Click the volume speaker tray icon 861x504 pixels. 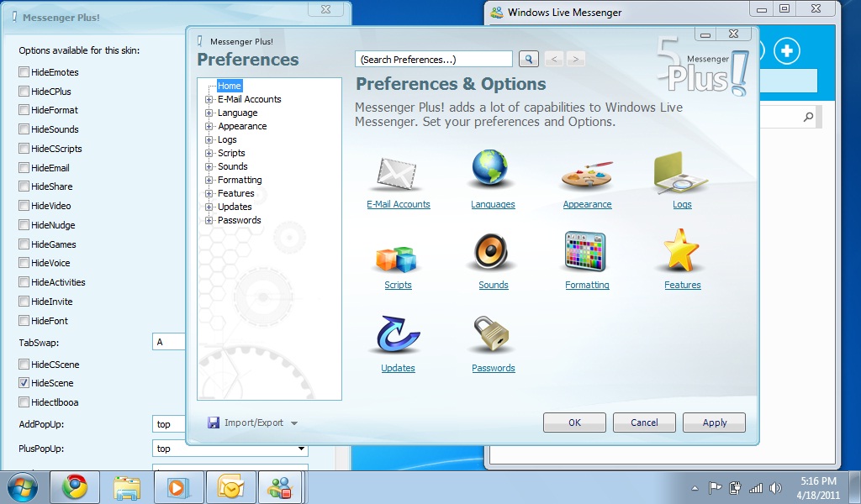tap(775, 487)
